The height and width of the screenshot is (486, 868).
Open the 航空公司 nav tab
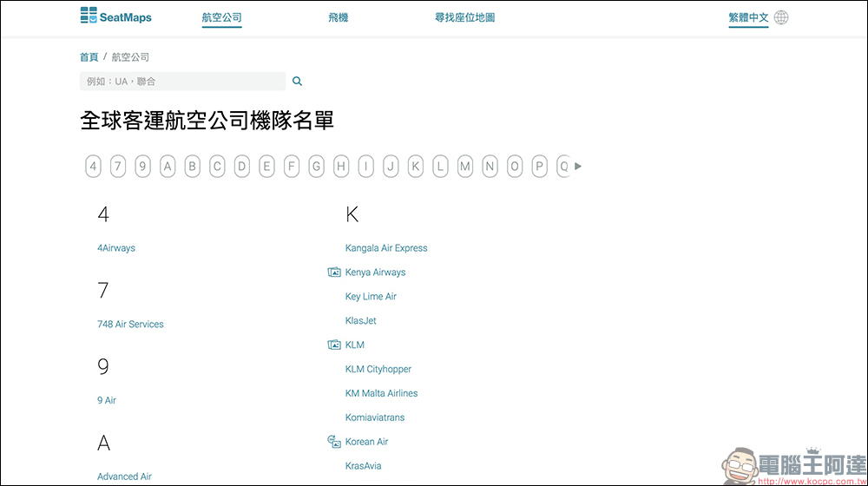pyautogui.click(x=221, y=17)
